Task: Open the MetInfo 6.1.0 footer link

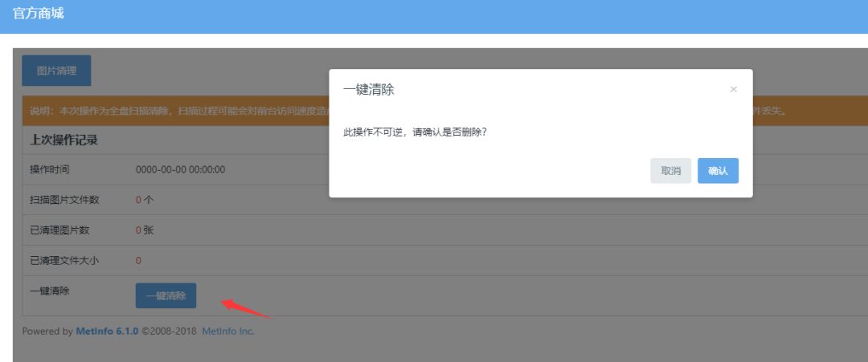Action: pos(107,331)
